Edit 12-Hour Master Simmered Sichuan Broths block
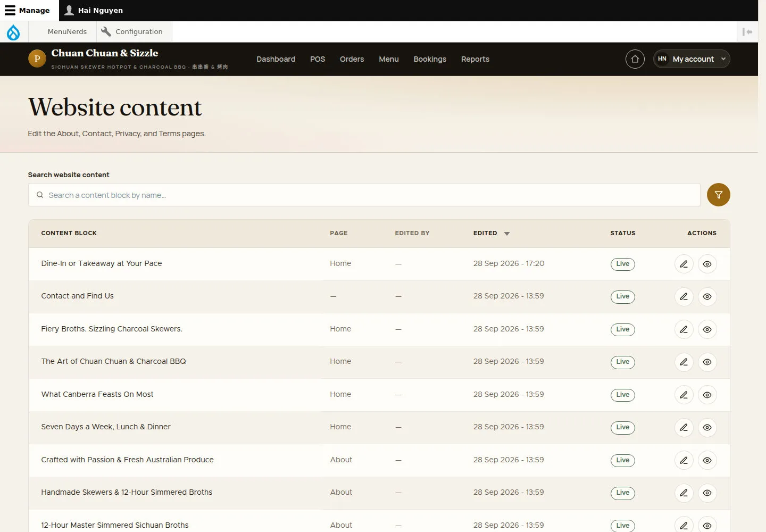The image size is (766, 532). 684,525
